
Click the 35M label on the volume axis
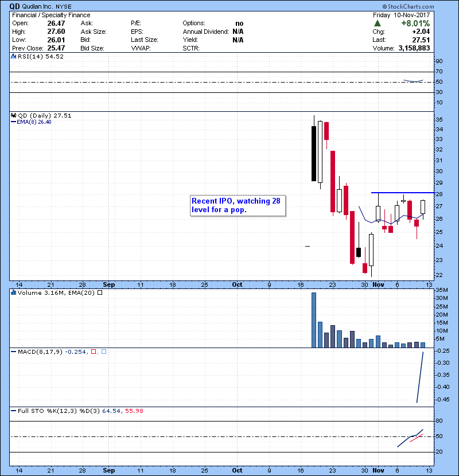tap(442, 290)
